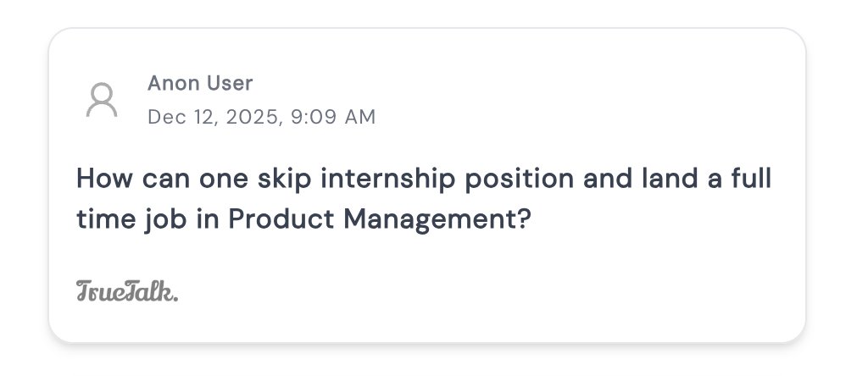Image resolution: width=868 pixels, height=376 pixels.
Task: Open the Anon User profile name
Action: 200,83
